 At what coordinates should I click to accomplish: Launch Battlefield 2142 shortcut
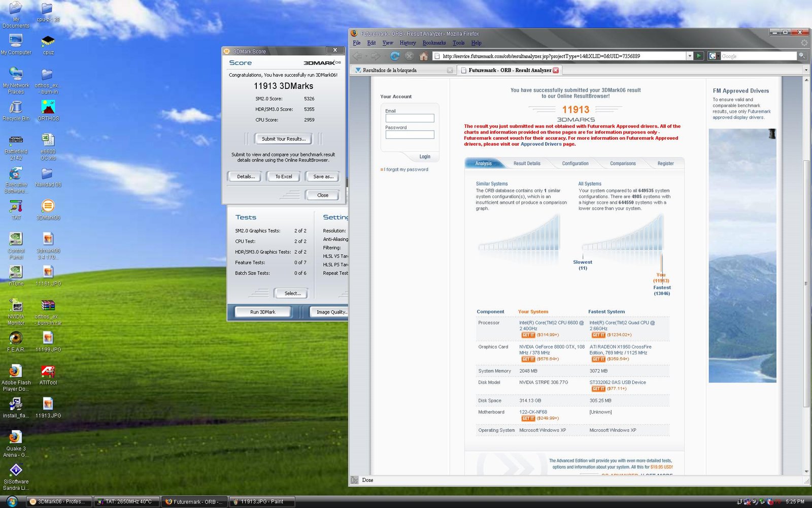16,147
